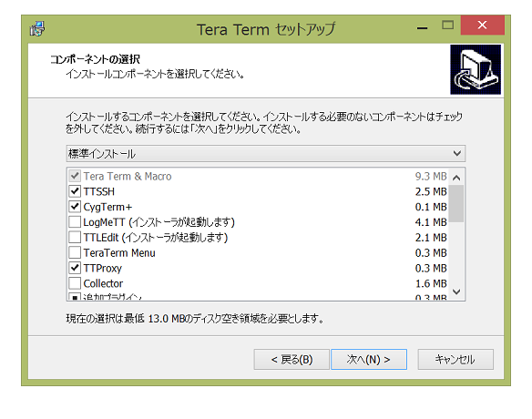Click the installer computer image in header
The height and width of the screenshot is (419, 532).
click(476, 69)
